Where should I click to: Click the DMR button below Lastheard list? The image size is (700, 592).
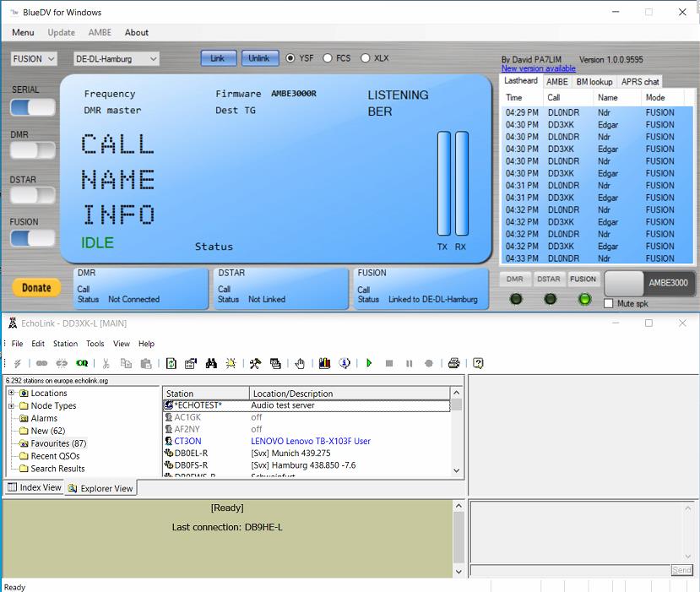tap(515, 279)
